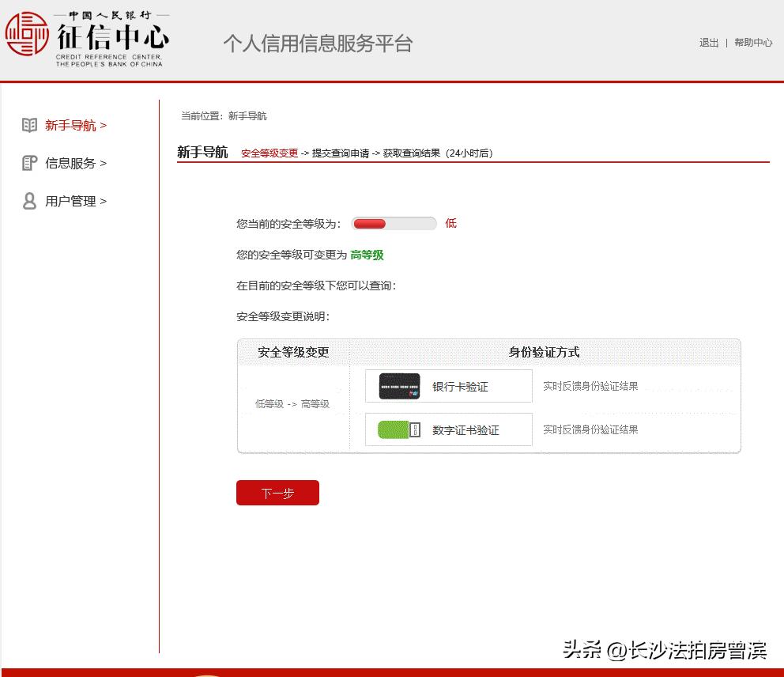Expand the 新手导航 sidebar section

[74, 124]
